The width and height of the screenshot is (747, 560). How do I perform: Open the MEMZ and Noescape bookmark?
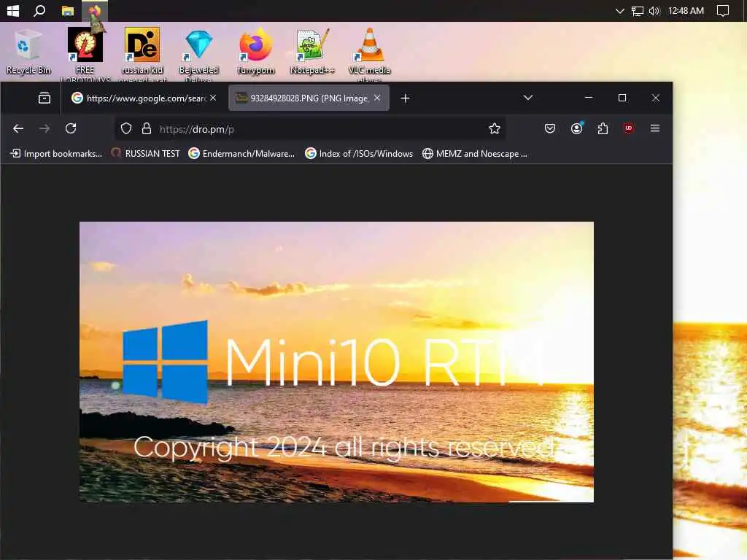[475, 153]
